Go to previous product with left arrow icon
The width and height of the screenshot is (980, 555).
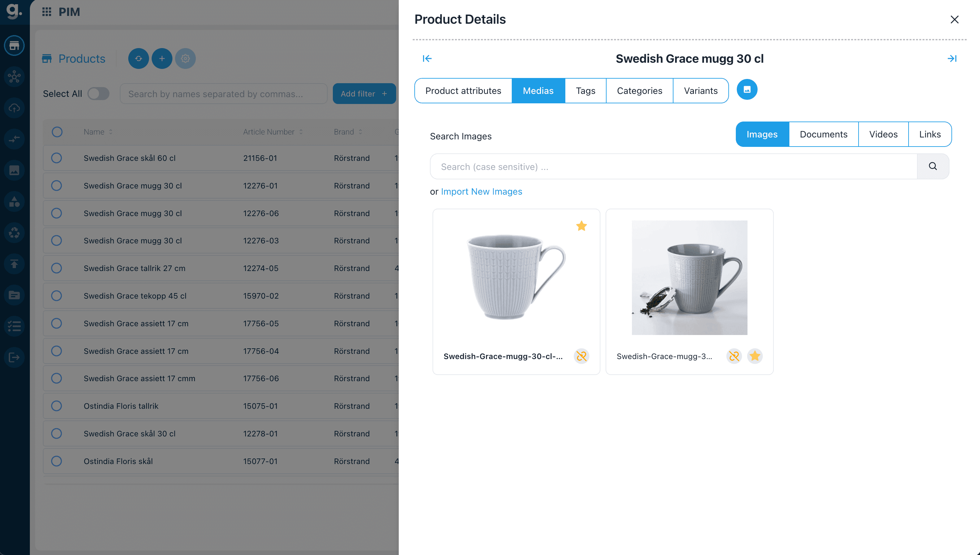tap(427, 58)
